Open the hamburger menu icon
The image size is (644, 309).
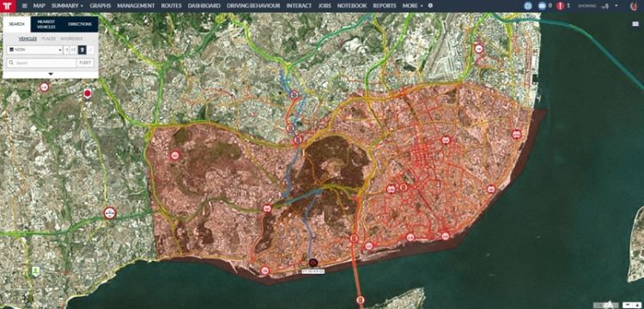[x=25, y=6]
